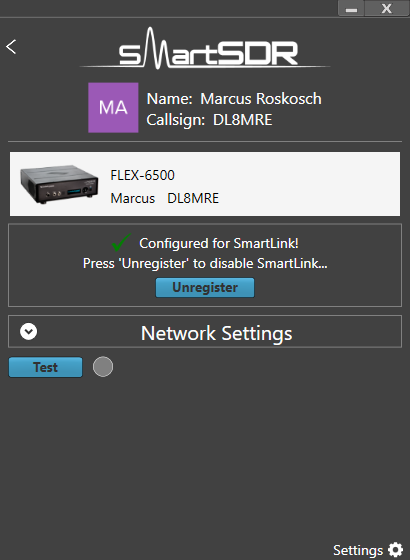The image size is (410, 560).
Task: Select the FLEX-6500 model label
Action: [x=142, y=175]
